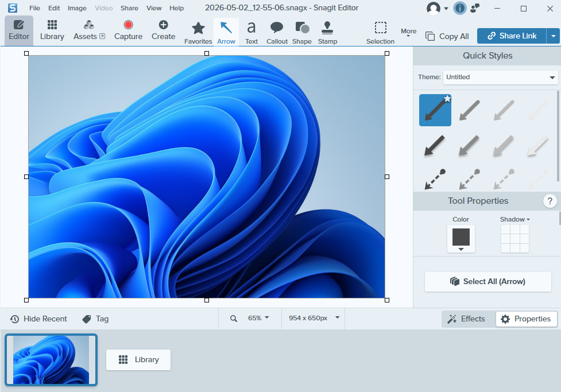Image resolution: width=561 pixels, height=392 pixels.
Task: Select the starred favorite arrow quick style
Action: tap(435, 110)
